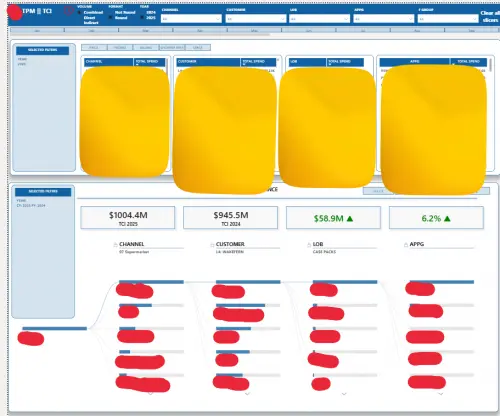The height and width of the screenshot is (416, 500).
Task: Sort TOTAL SPEND in the Channel table
Action: (150, 62)
